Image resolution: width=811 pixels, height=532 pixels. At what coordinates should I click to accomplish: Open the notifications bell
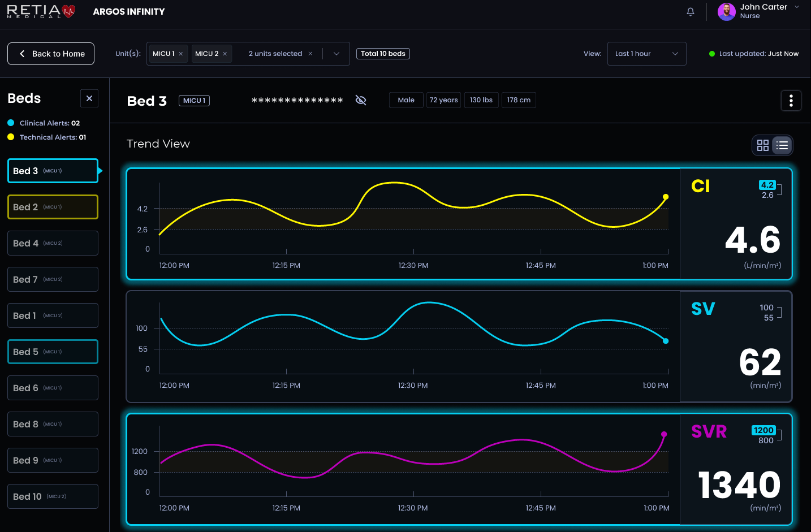pyautogui.click(x=690, y=11)
